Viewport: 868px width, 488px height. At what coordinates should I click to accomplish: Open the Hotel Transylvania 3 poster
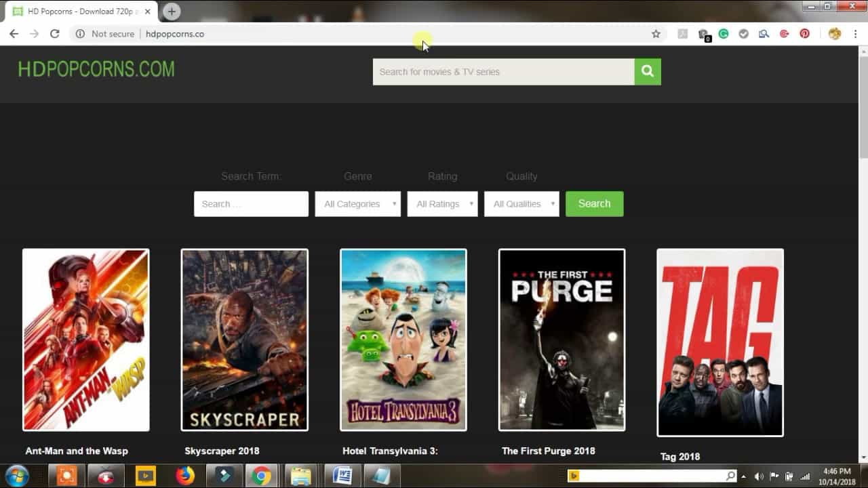coord(403,340)
